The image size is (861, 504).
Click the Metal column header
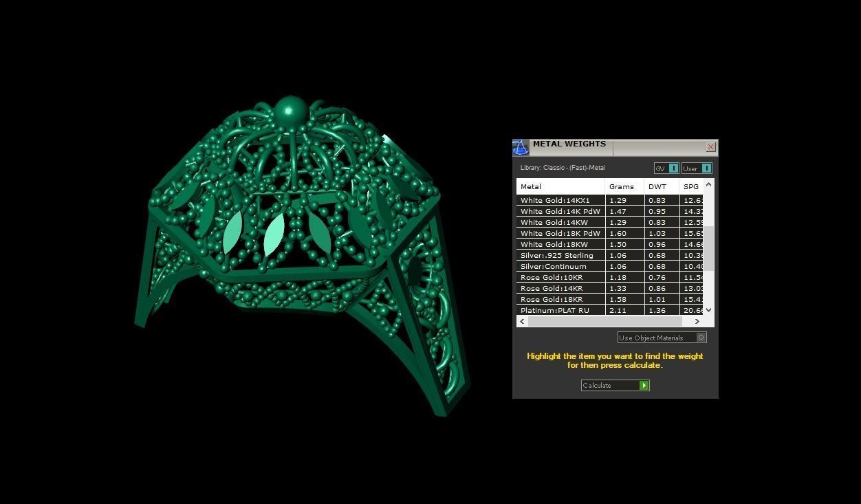(x=560, y=186)
